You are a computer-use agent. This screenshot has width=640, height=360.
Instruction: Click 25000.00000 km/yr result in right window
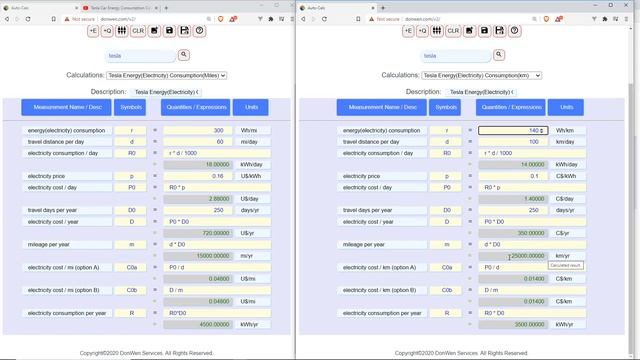(513, 256)
